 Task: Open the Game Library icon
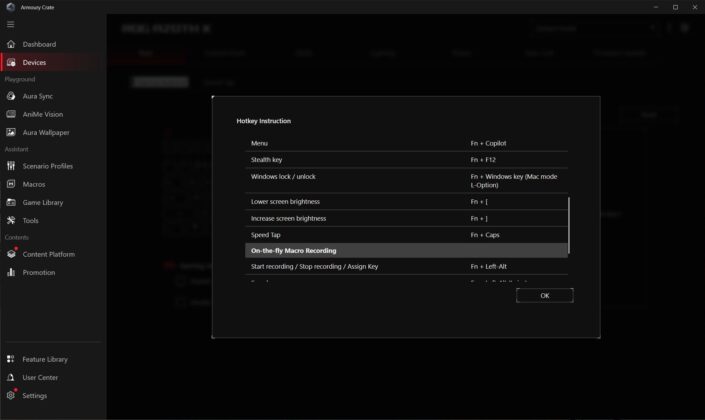11,202
